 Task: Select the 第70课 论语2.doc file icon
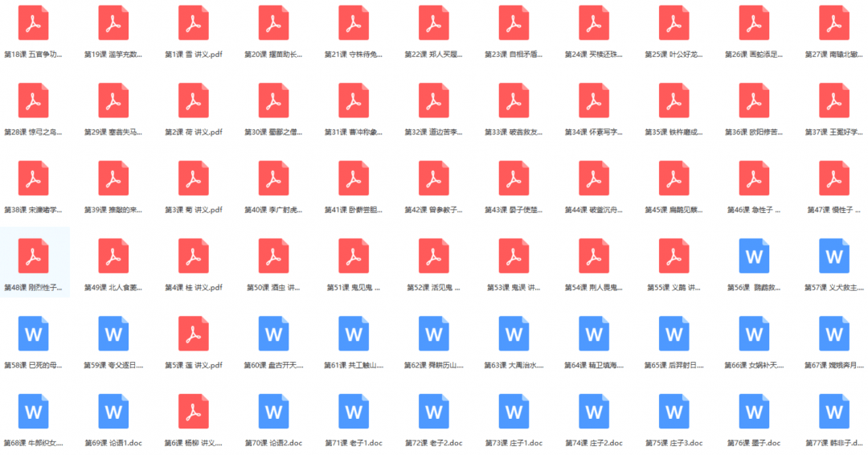(274, 411)
